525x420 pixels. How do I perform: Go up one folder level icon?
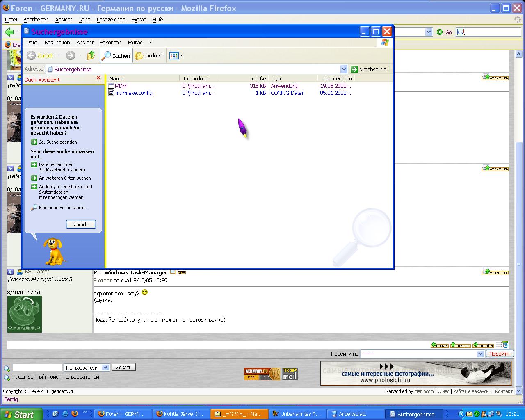pos(91,55)
